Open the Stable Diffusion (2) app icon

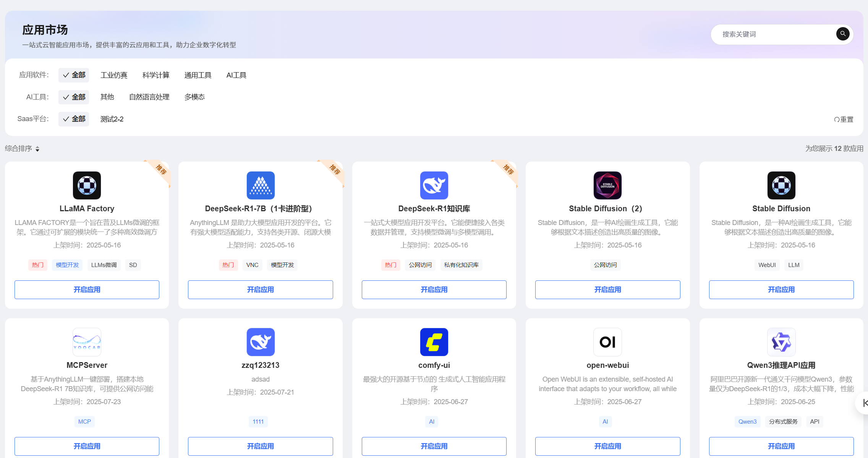click(607, 186)
